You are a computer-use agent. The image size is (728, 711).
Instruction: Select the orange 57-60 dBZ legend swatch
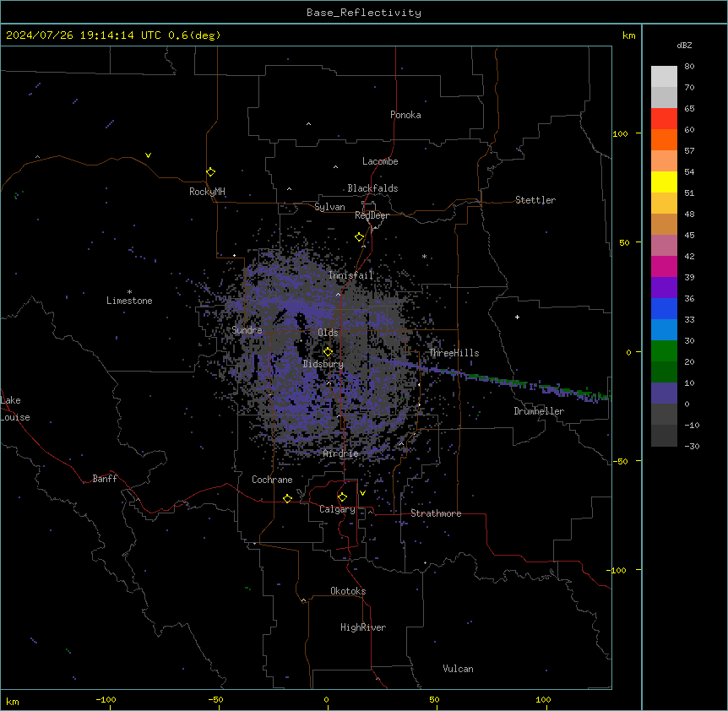pyautogui.click(x=664, y=139)
